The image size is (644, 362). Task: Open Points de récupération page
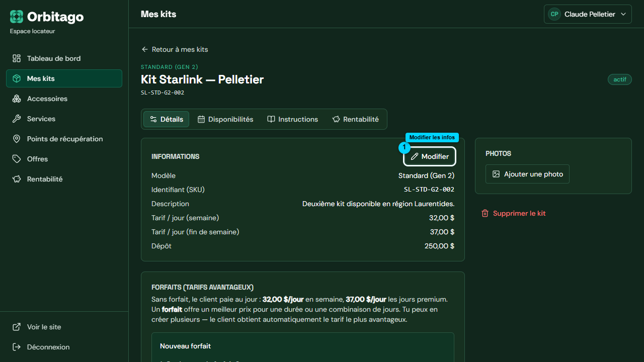[64, 139]
